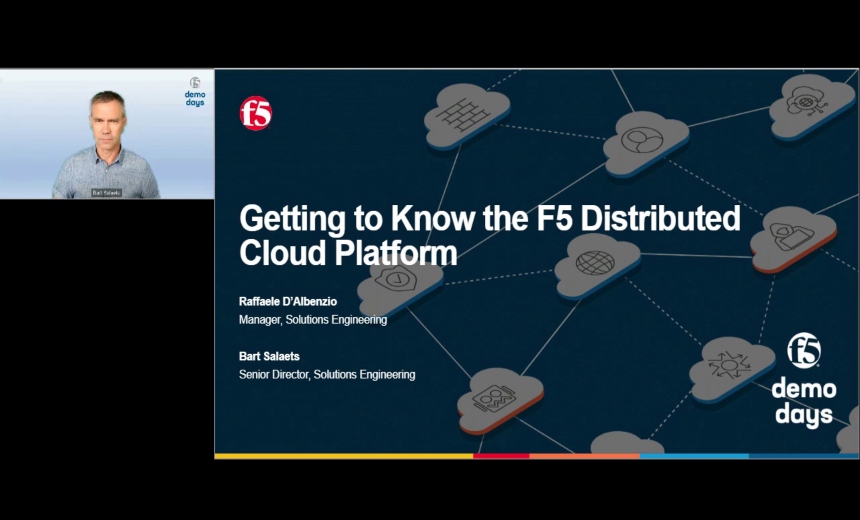Click the red F5 logo on the slide

[256, 113]
